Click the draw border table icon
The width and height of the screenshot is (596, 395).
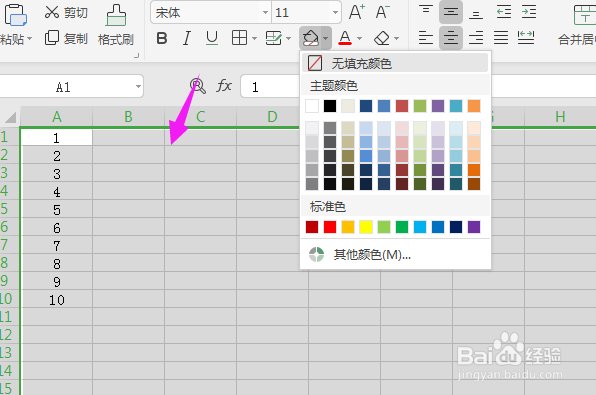[x=274, y=38]
